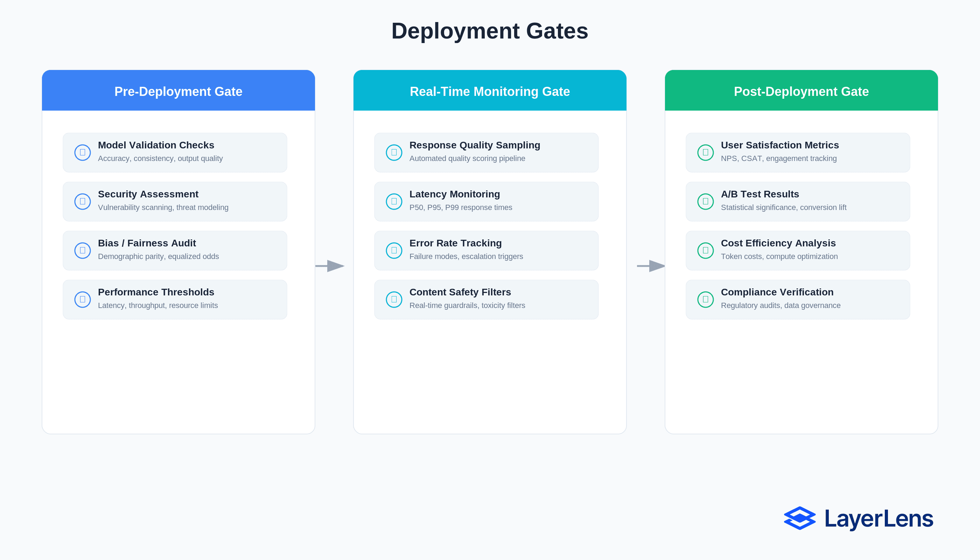
Task: Click the Response Quality Sampling icon
Action: coord(394,153)
